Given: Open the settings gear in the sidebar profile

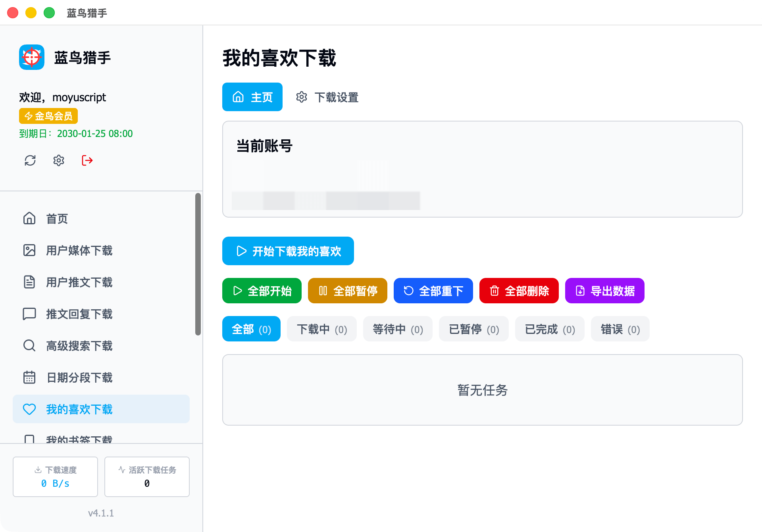Looking at the screenshot, I should [59, 160].
